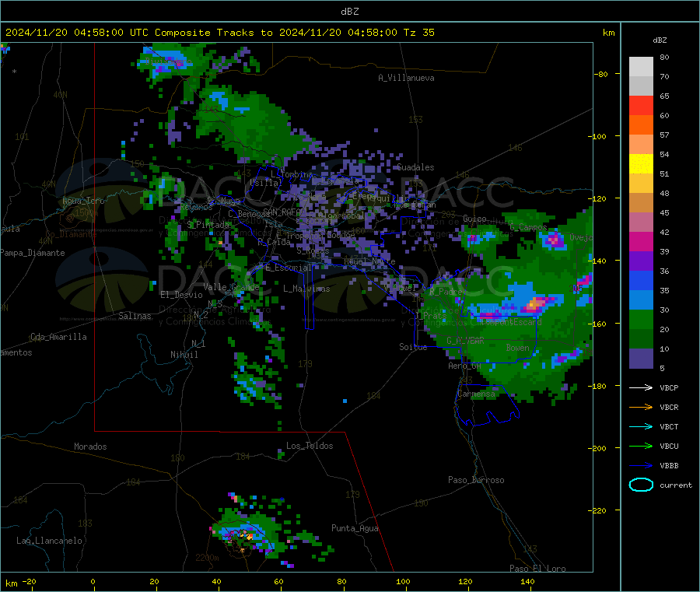Click the white VBCP arrow in legend

coord(641,387)
